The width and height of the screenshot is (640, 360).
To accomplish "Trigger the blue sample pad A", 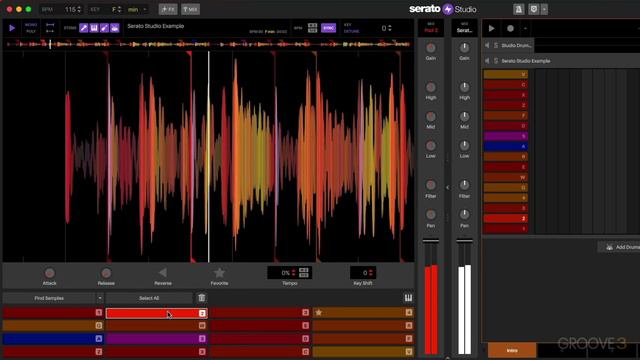I will tap(53, 338).
